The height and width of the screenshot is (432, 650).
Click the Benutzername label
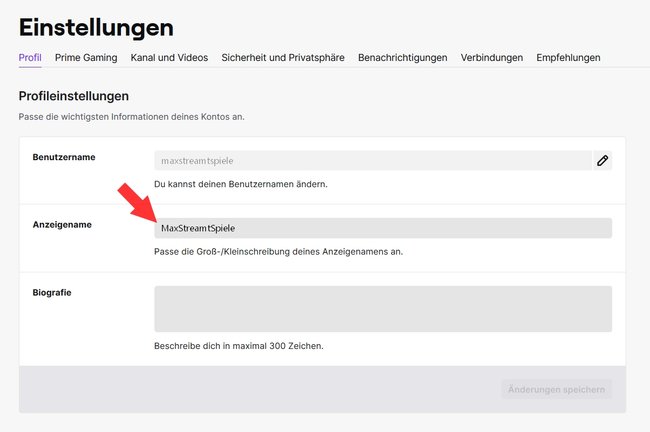(x=64, y=157)
